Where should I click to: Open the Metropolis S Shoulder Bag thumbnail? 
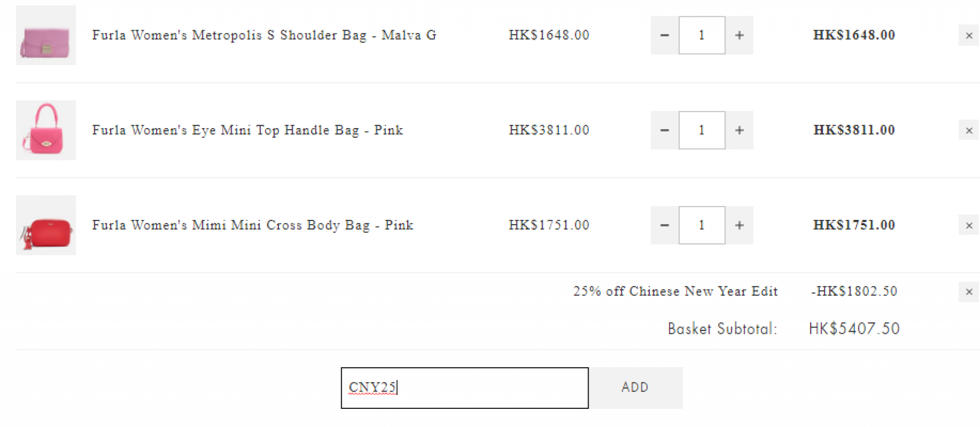coord(46,35)
